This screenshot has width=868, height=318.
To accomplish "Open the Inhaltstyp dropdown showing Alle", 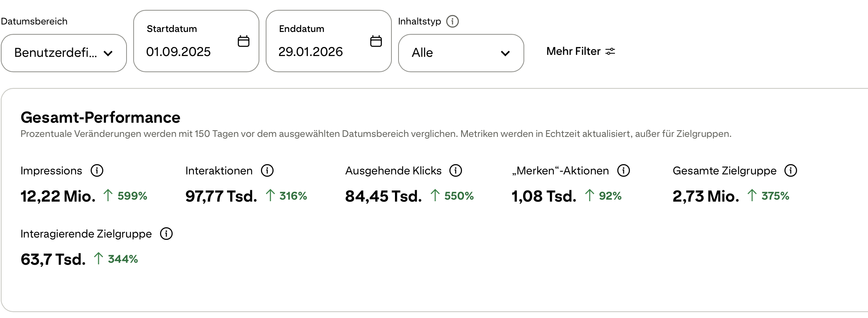I will click(460, 53).
